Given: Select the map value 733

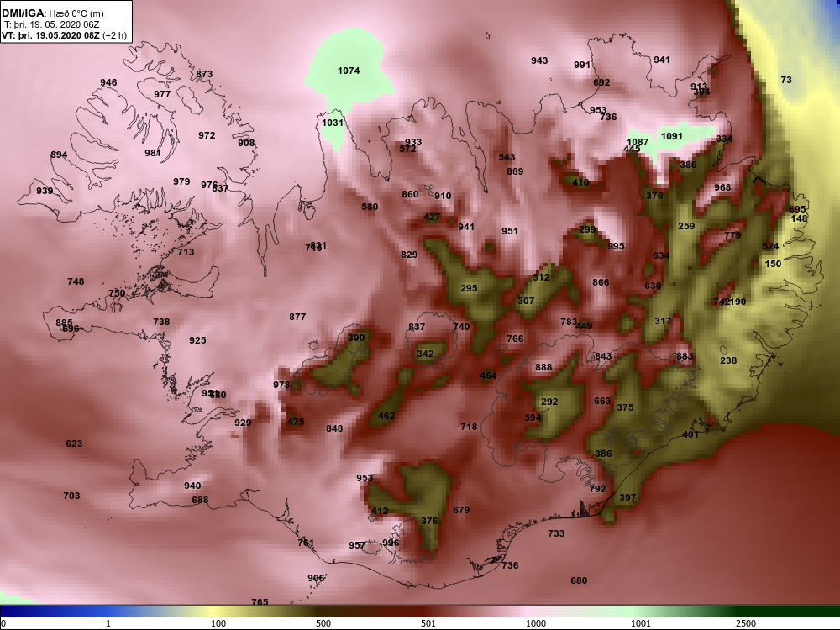Looking at the screenshot, I should point(556,533).
